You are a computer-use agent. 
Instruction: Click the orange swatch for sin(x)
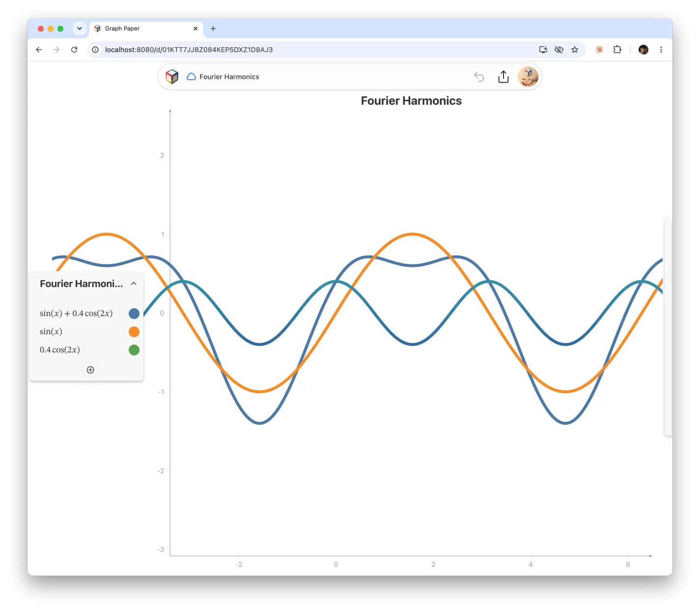coord(134,332)
